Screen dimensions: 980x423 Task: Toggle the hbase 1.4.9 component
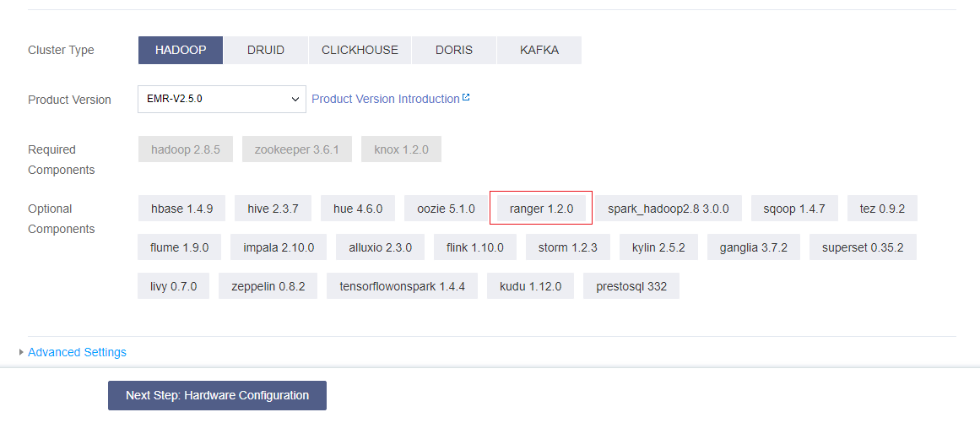(181, 208)
